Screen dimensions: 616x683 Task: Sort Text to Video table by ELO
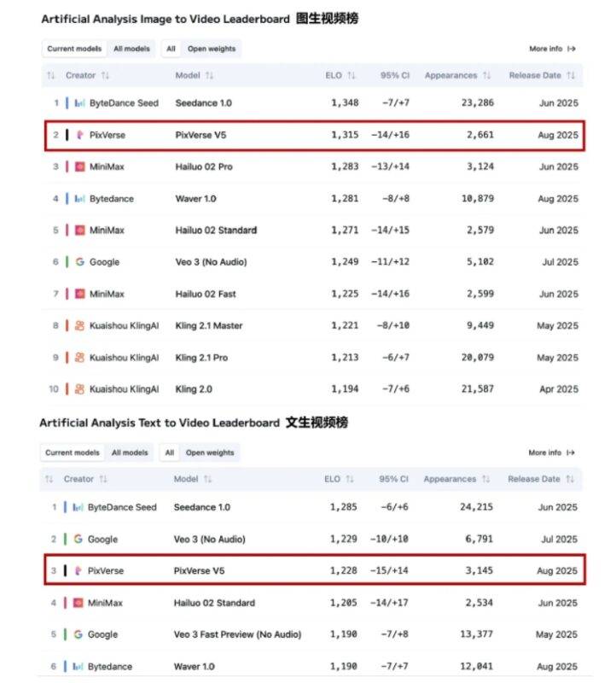(x=339, y=479)
